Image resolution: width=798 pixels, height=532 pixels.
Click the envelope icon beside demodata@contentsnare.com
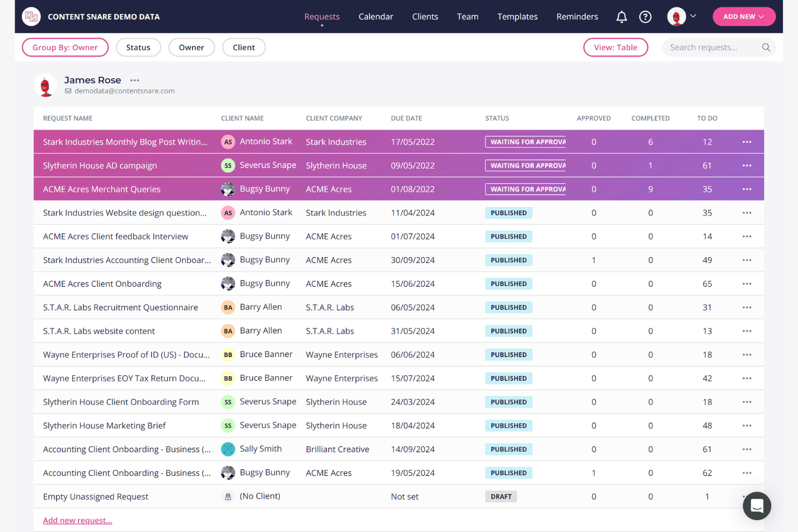click(68, 91)
